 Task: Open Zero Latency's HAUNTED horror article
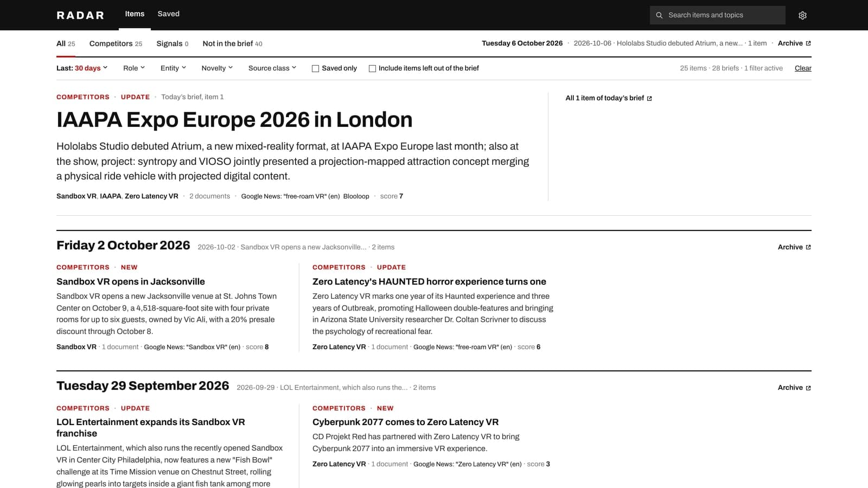pos(429,282)
